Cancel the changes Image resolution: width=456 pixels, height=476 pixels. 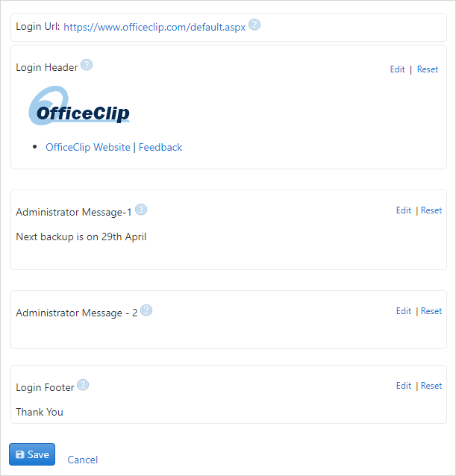tap(83, 460)
